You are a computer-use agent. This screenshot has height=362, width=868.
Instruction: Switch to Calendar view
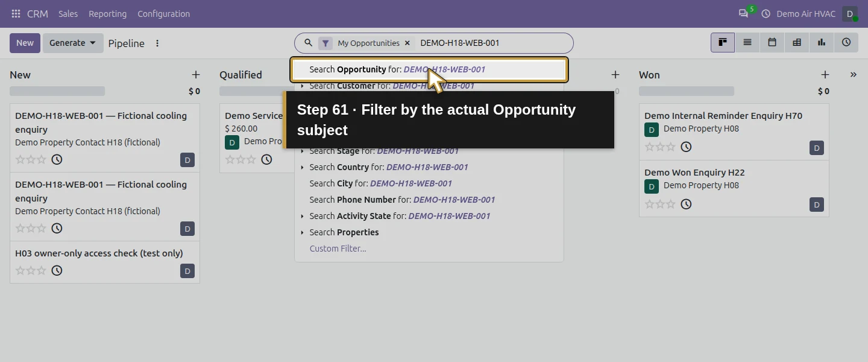pyautogui.click(x=772, y=42)
